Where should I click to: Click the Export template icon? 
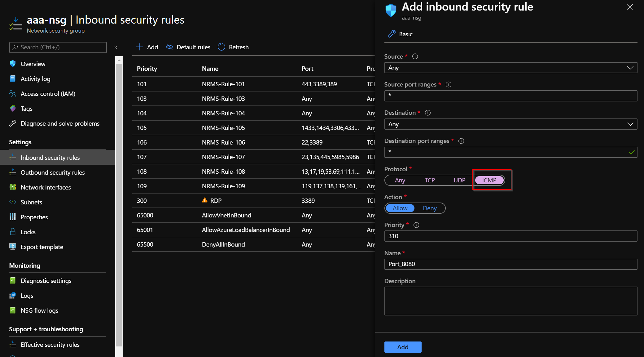tap(13, 247)
